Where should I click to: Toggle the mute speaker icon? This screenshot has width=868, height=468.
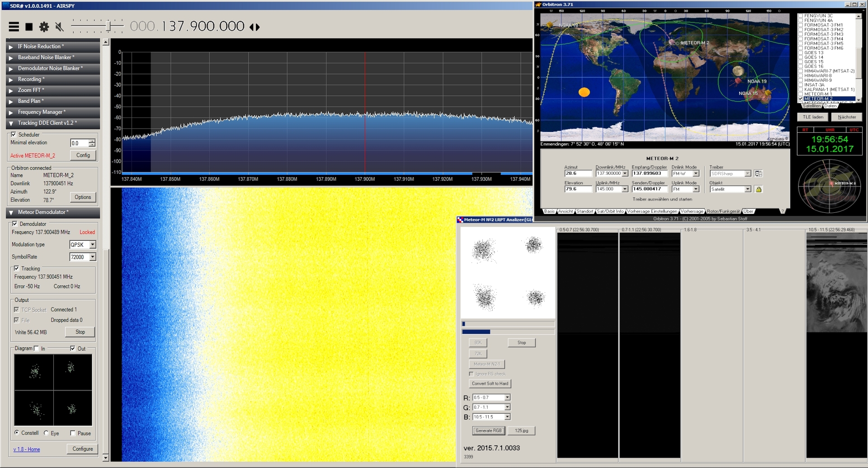click(59, 27)
